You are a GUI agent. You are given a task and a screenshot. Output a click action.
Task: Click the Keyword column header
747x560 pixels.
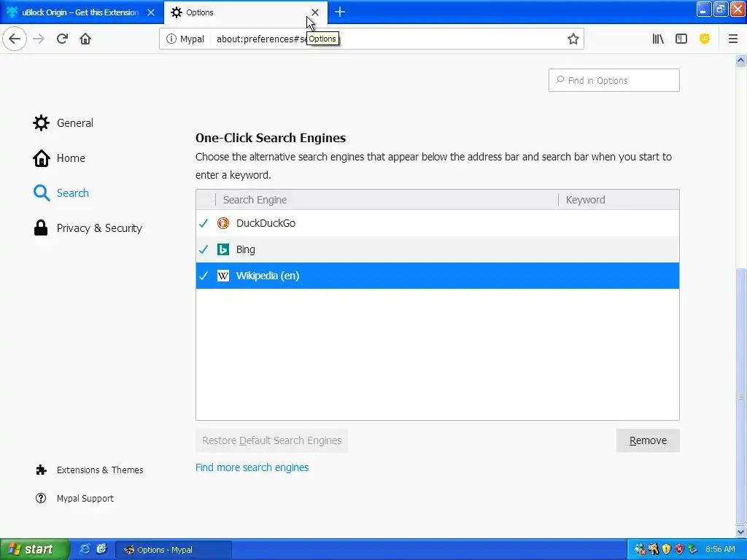click(619, 200)
